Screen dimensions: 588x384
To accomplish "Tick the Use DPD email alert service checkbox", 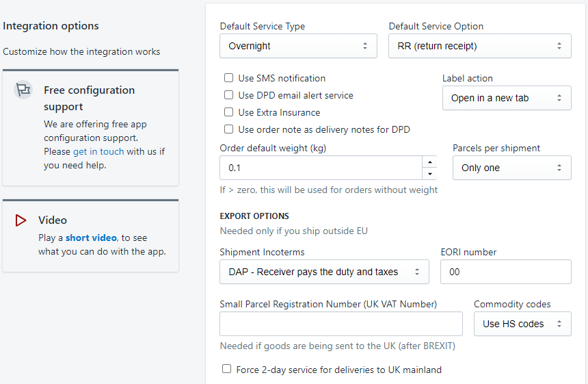I will coord(228,95).
